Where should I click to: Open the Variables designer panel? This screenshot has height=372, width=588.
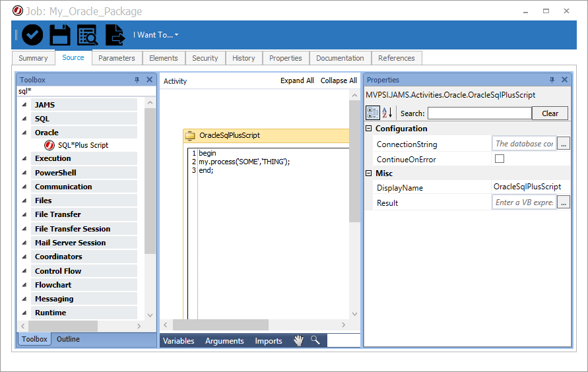pyautogui.click(x=178, y=341)
